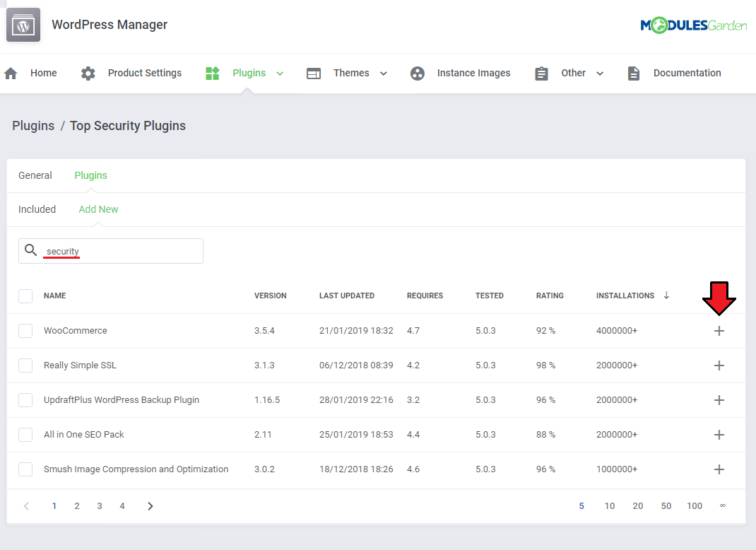This screenshot has width=756, height=550.
Task: Open Instance Images menu item
Action: coord(473,73)
